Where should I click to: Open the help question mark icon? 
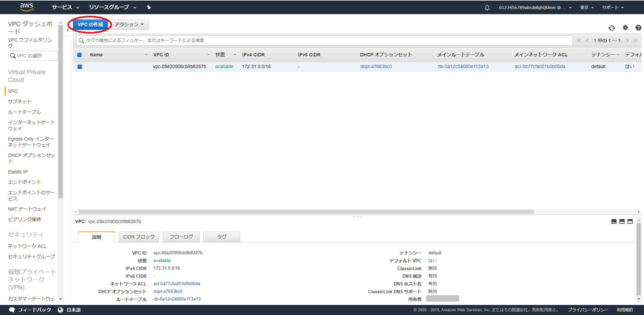638,28
